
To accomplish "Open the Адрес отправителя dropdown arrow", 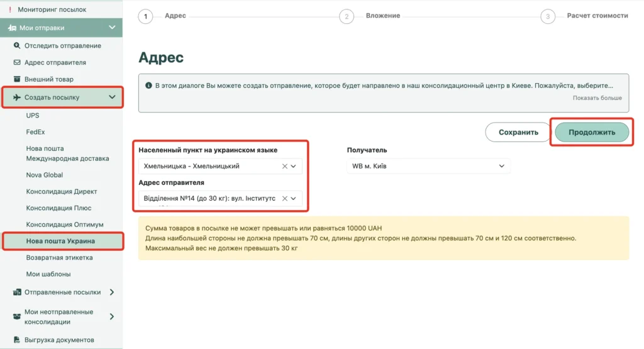I will tap(293, 198).
